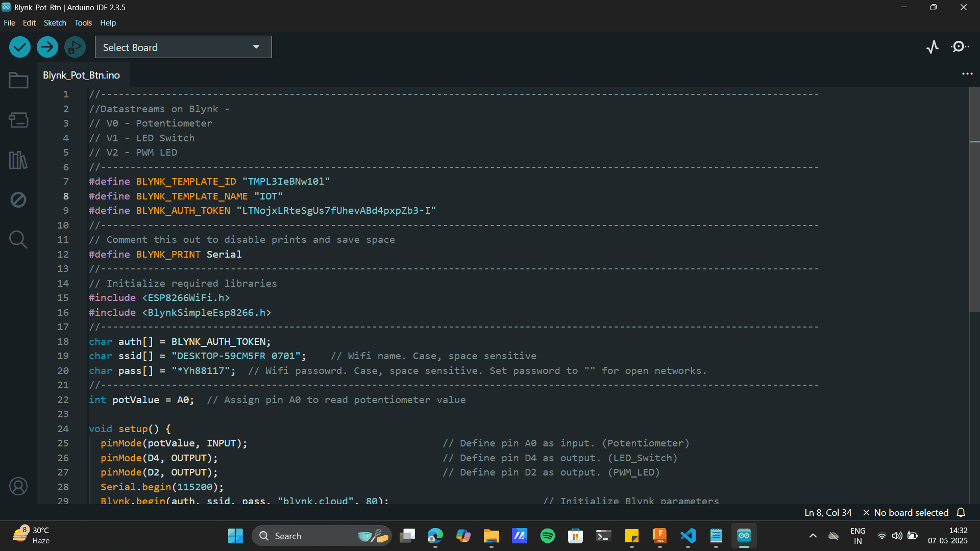Open the Windows Start menu
This screenshot has width=980, height=551.
click(235, 536)
